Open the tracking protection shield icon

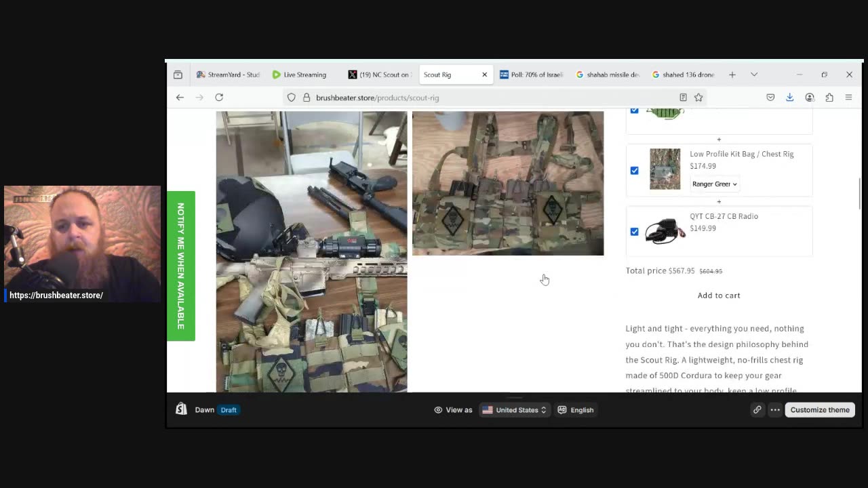[x=292, y=98]
